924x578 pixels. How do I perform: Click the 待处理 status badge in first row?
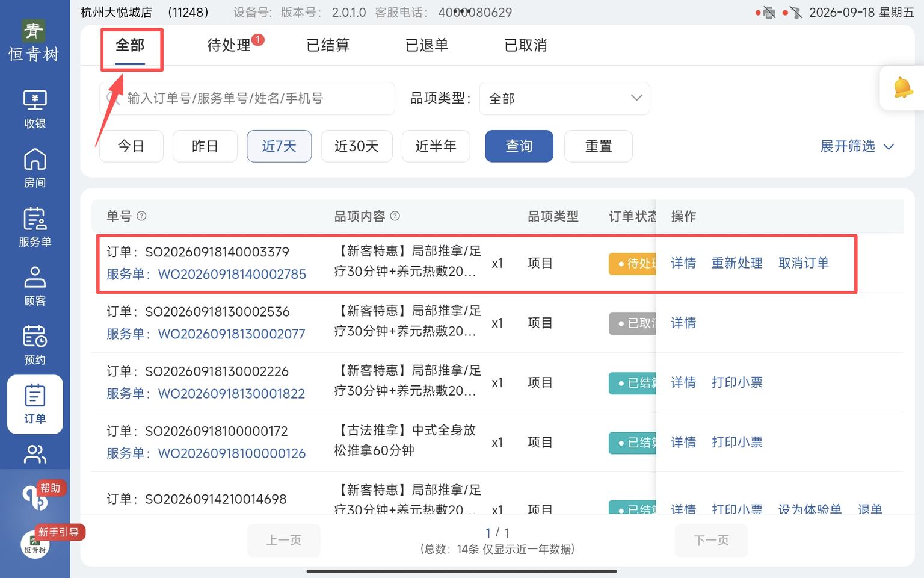coord(632,263)
